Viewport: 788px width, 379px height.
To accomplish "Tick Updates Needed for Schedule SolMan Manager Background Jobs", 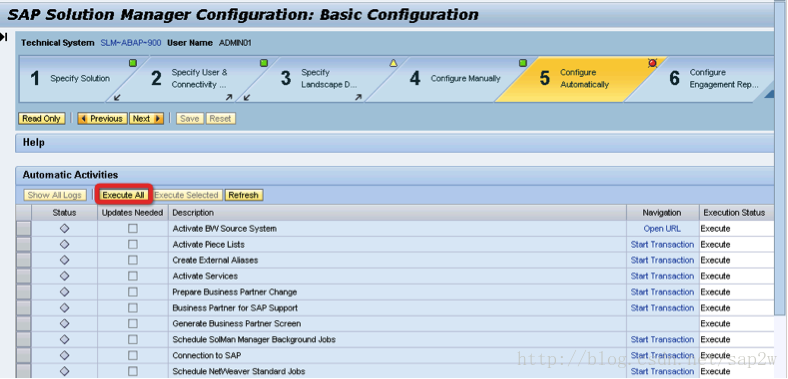I will tap(133, 339).
